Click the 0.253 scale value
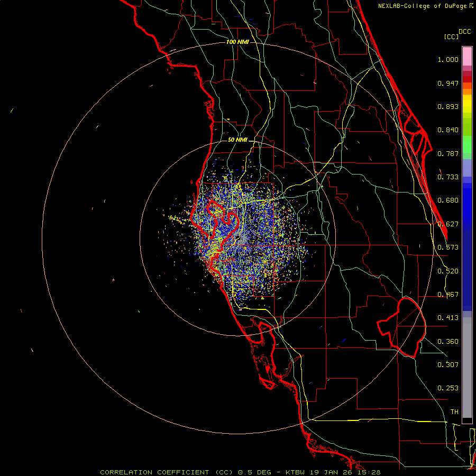This screenshot has width=476, height=476. click(448, 388)
